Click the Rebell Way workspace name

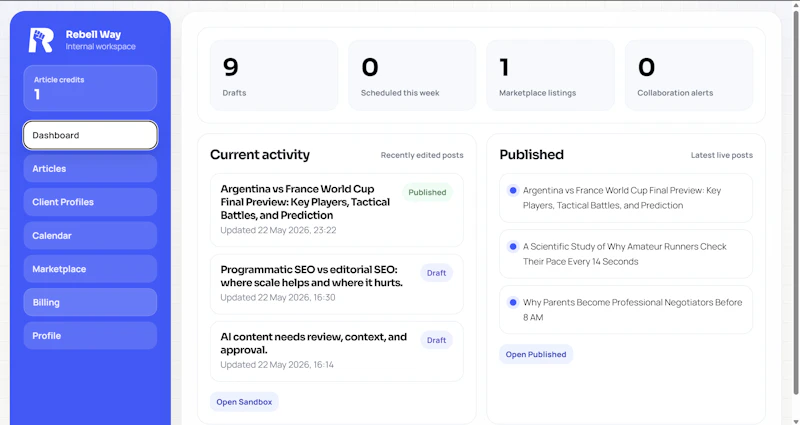click(93, 35)
